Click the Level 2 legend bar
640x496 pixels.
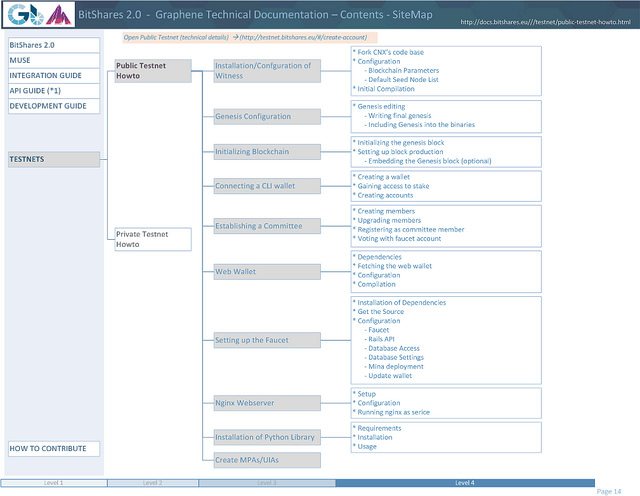[x=153, y=483]
